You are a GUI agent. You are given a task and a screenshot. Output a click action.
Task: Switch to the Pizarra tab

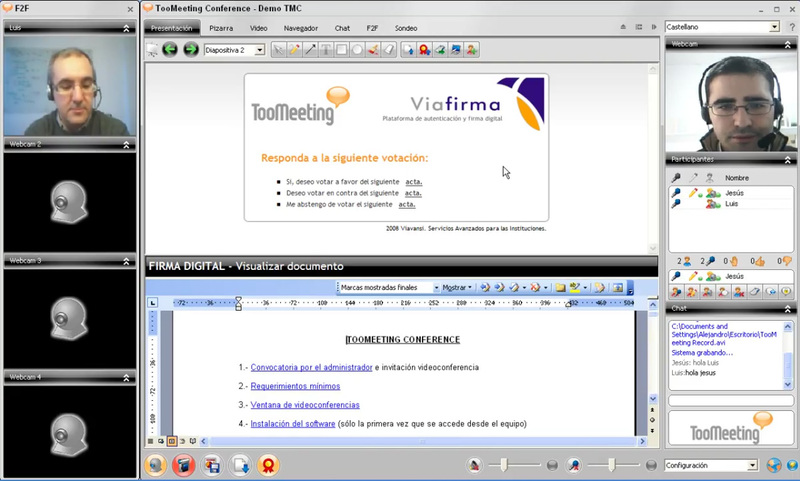tap(221, 28)
